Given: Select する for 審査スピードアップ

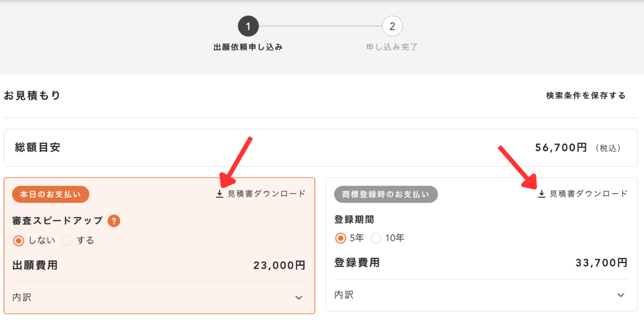Looking at the screenshot, I should [x=67, y=241].
